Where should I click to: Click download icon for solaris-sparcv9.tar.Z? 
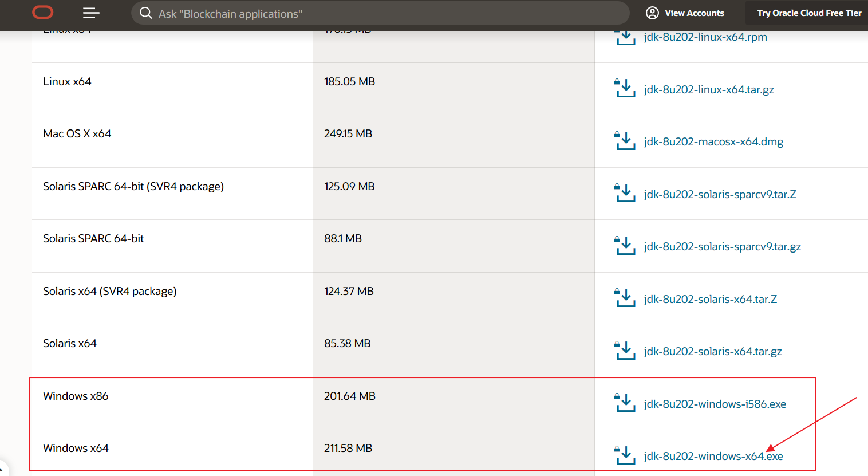pos(625,194)
